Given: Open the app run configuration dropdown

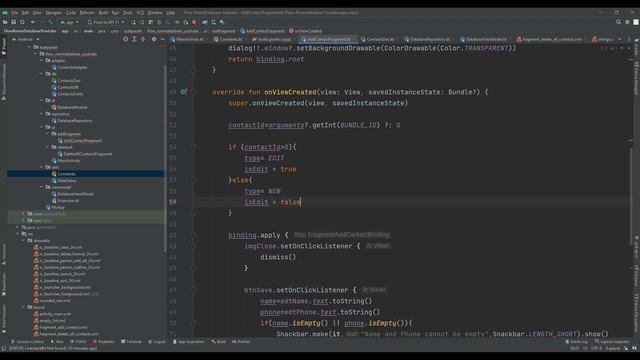Looking at the screenshot, I should [x=69, y=22].
